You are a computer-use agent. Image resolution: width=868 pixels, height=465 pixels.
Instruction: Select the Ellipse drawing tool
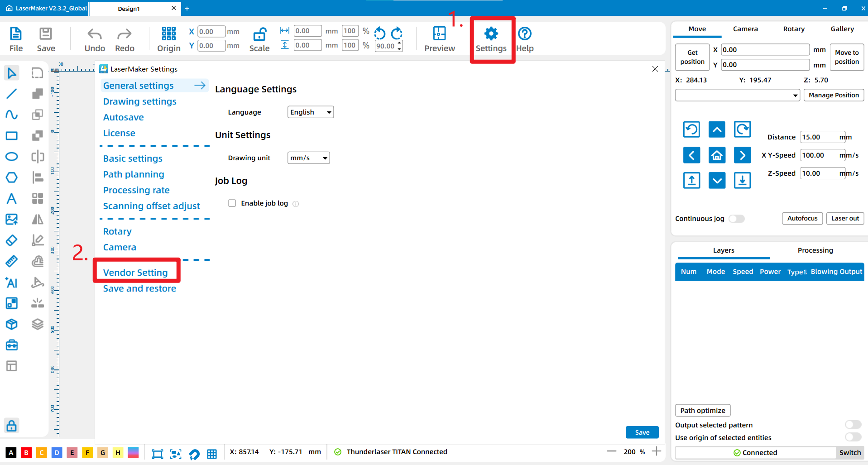[x=12, y=157]
